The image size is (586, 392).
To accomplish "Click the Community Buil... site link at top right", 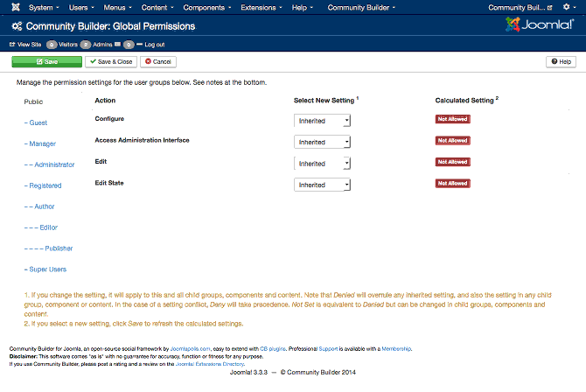I will pyautogui.click(x=520, y=8).
